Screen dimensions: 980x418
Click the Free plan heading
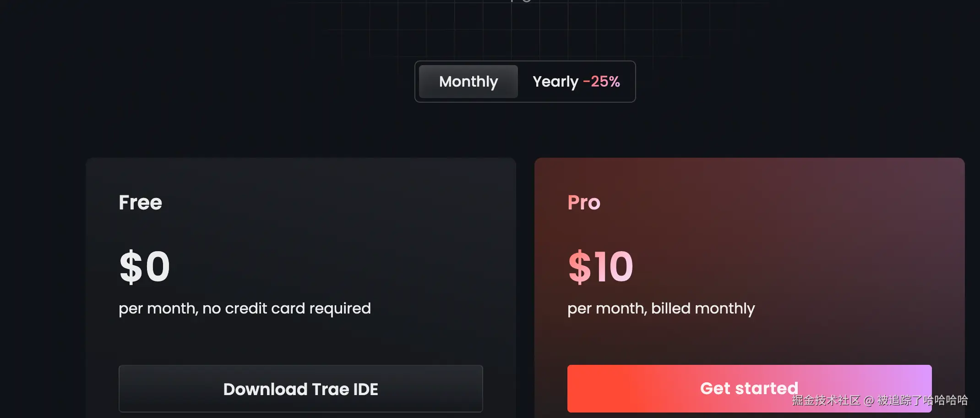click(140, 203)
